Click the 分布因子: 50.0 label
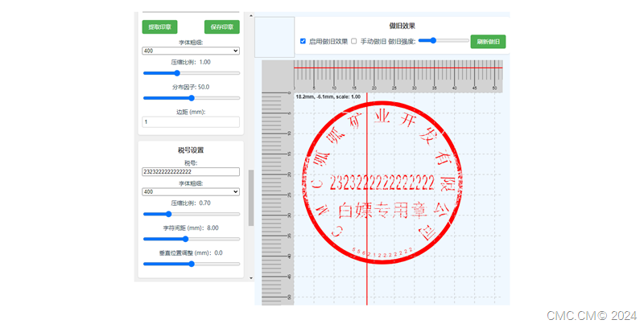The width and height of the screenshot is (644, 324). (191, 87)
